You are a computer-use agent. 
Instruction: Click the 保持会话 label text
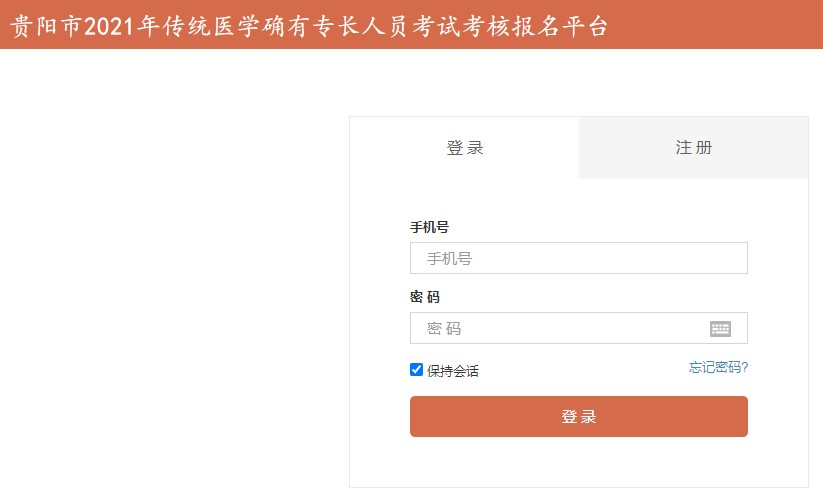[453, 371]
